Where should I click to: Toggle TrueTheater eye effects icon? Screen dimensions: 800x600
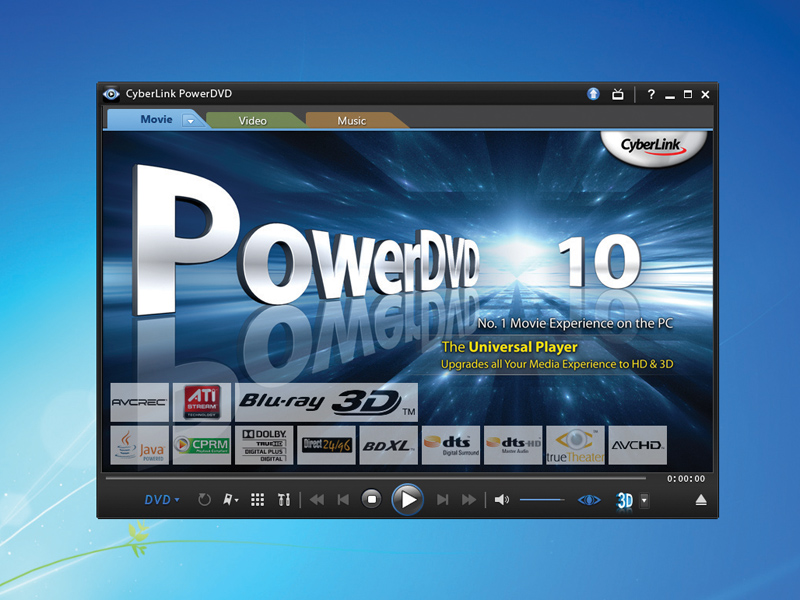pos(589,500)
